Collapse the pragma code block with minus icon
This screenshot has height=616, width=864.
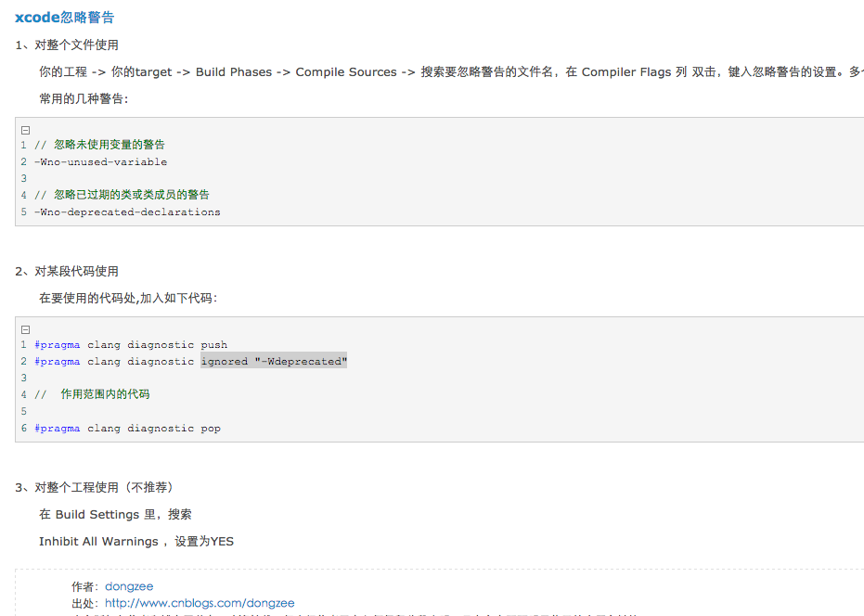(25, 330)
